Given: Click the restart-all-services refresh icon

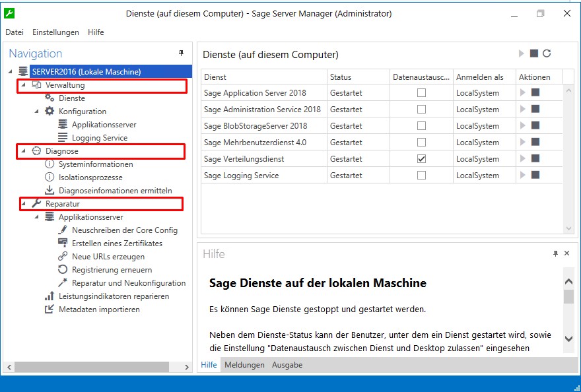Looking at the screenshot, I should tap(547, 54).
